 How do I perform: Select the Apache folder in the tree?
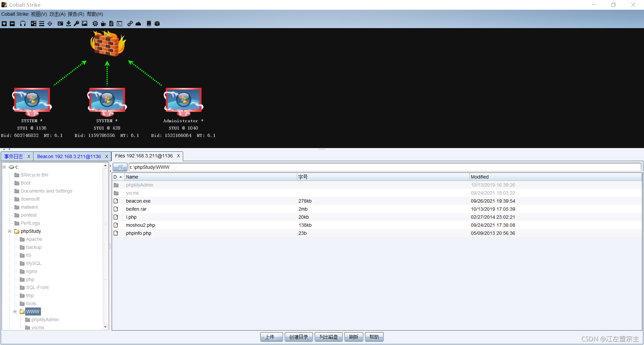coord(34,239)
